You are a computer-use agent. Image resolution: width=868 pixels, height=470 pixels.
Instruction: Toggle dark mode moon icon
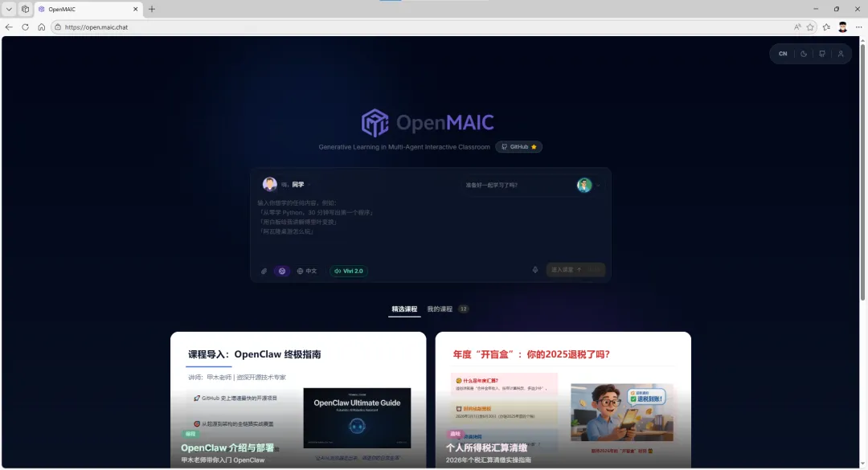click(x=804, y=54)
